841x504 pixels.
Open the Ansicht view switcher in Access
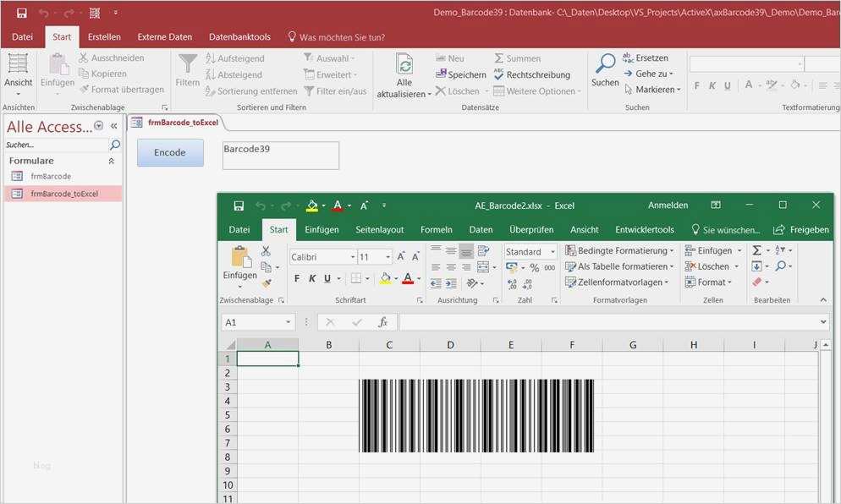point(19,74)
